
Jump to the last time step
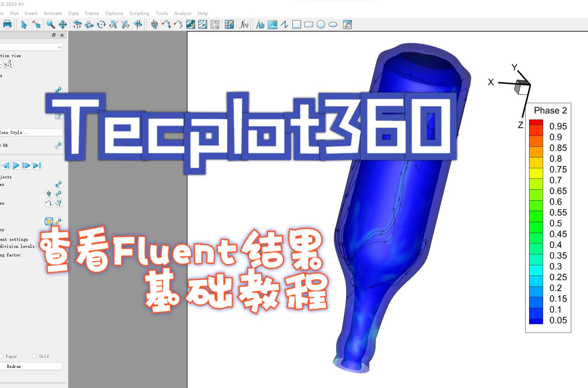click(37, 165)
